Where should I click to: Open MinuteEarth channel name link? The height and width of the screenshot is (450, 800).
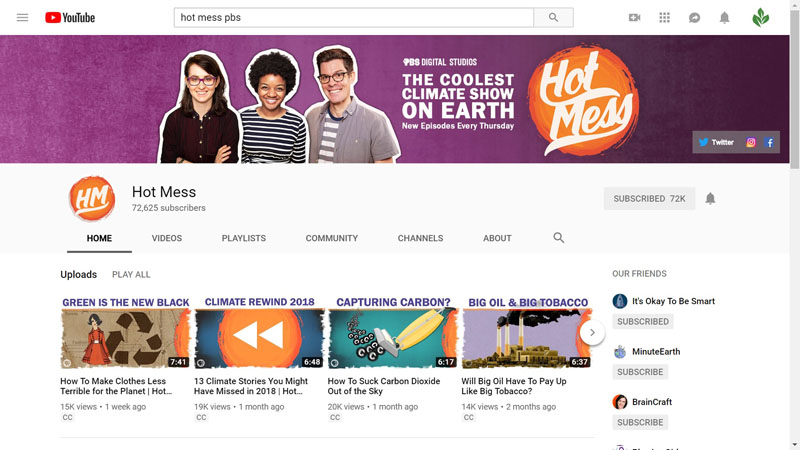point(656,352)
